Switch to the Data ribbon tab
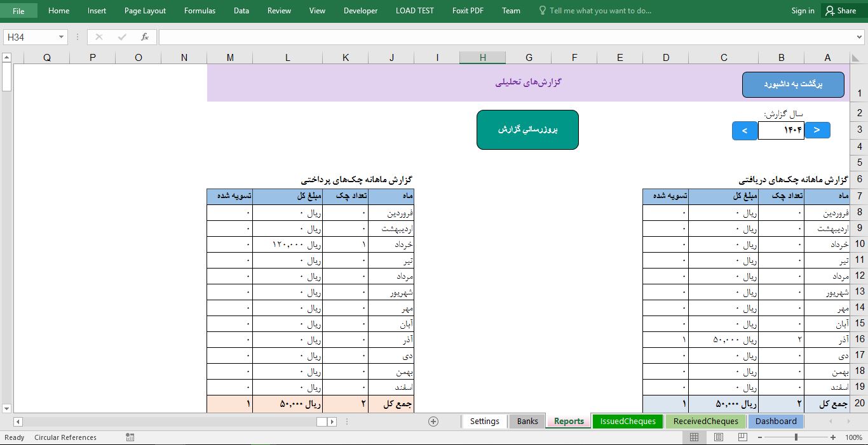Viewport: 868px width, 445px height. (241, 10)
